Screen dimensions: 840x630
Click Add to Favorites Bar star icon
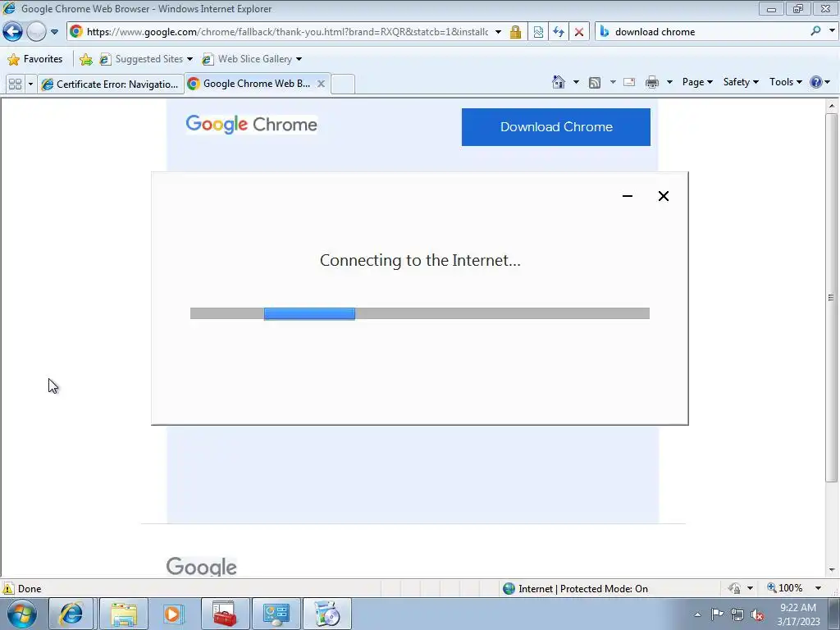(85, 59)
